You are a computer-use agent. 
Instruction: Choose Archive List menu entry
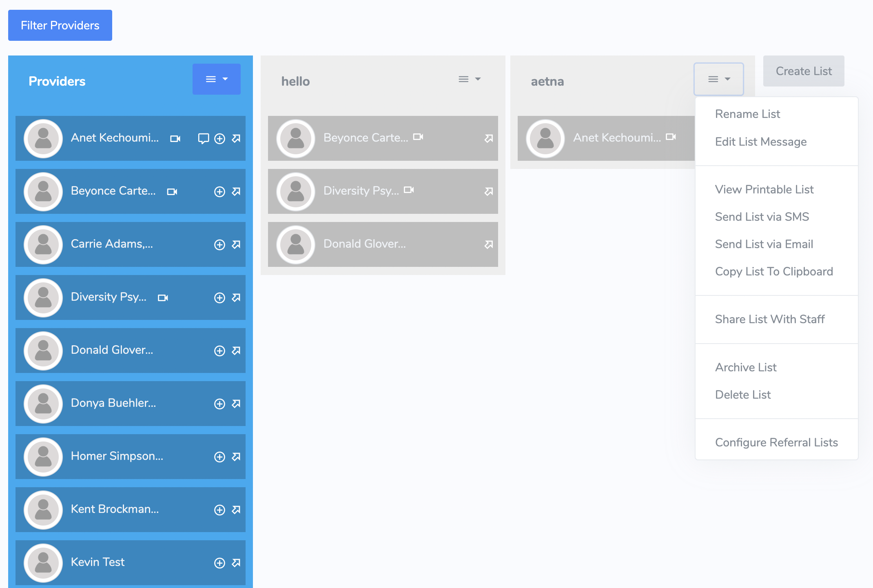click(746, 367)
